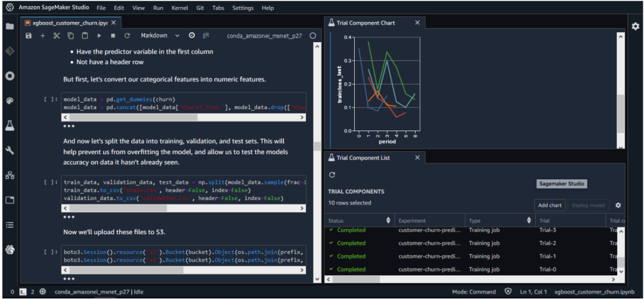Sort the Status column
This screenshot has width=644, height=299.
coord(388,220)
